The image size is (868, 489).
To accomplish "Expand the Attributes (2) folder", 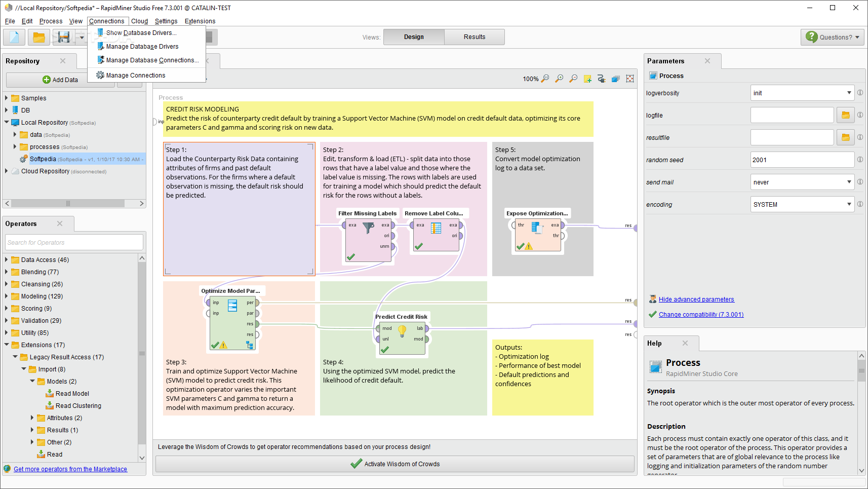I will pos(32,418).
